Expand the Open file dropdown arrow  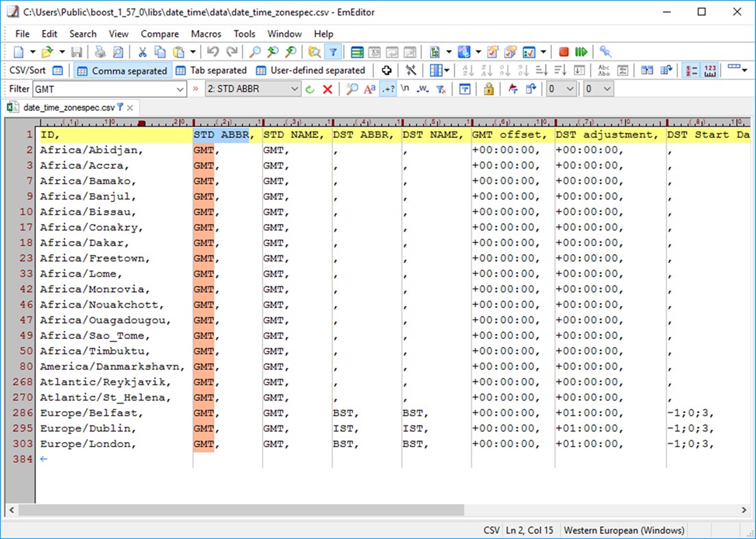pyautogui.click(x=62, y=51)
